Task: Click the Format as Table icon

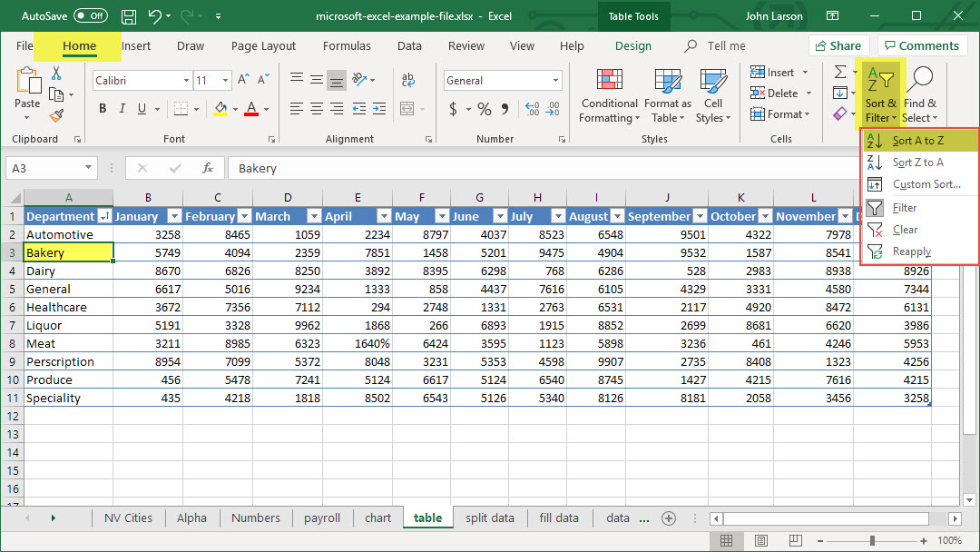Action: pyautogui.click(x=668, y=81)
